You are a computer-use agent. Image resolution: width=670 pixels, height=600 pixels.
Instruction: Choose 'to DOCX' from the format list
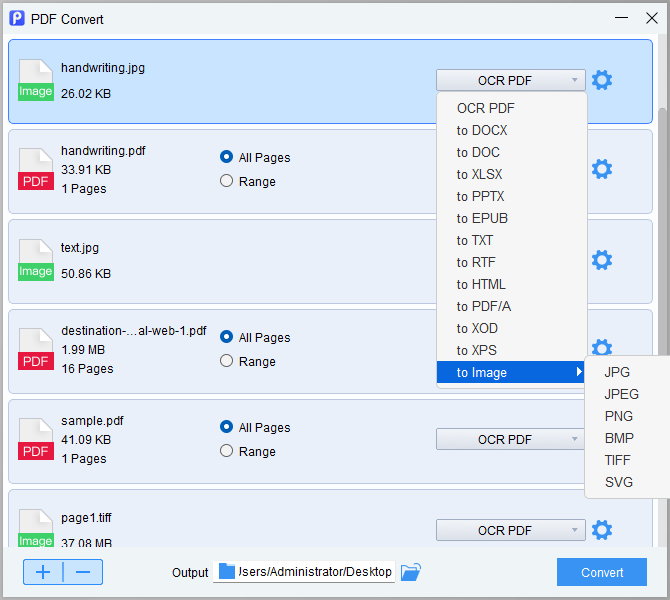pos(482,130)
